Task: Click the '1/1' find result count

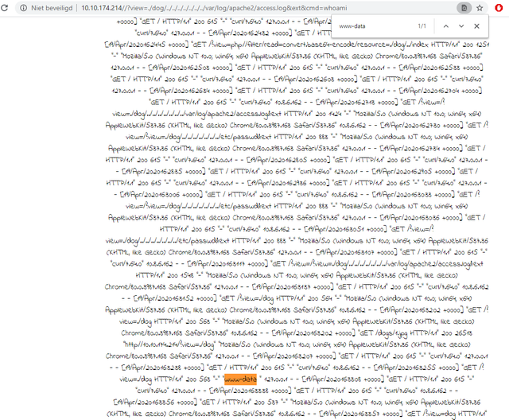Action: pyautogui.click(x=422, y=26)
